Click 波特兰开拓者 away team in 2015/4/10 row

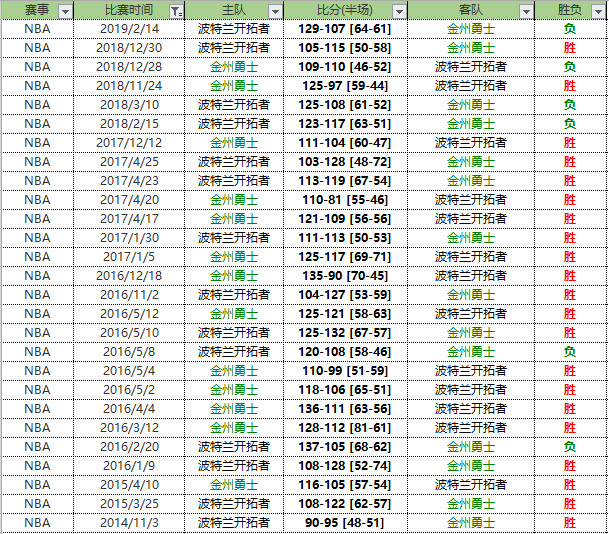(x=471, y=485)
